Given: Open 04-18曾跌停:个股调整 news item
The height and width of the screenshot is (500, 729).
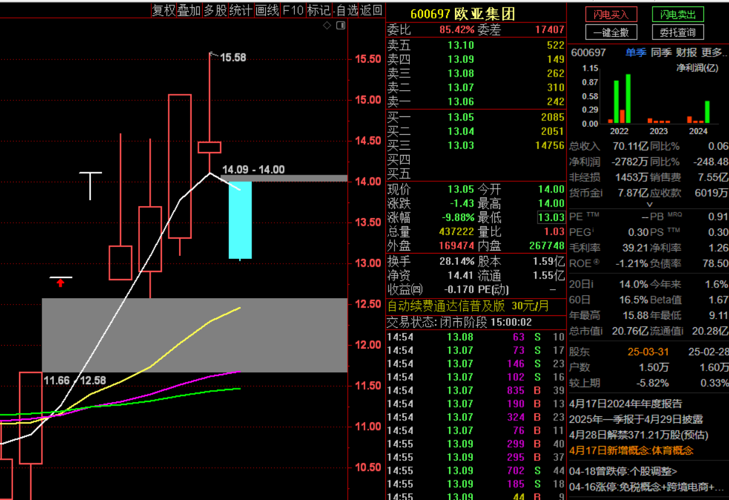Looking at the screenshot, I should click(623, 471).
